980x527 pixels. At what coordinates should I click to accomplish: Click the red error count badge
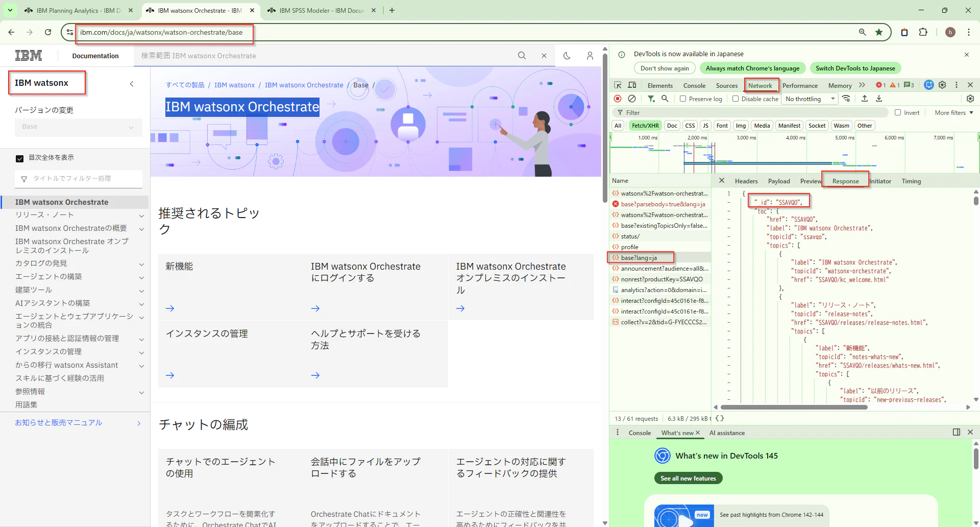coord(880,85)
